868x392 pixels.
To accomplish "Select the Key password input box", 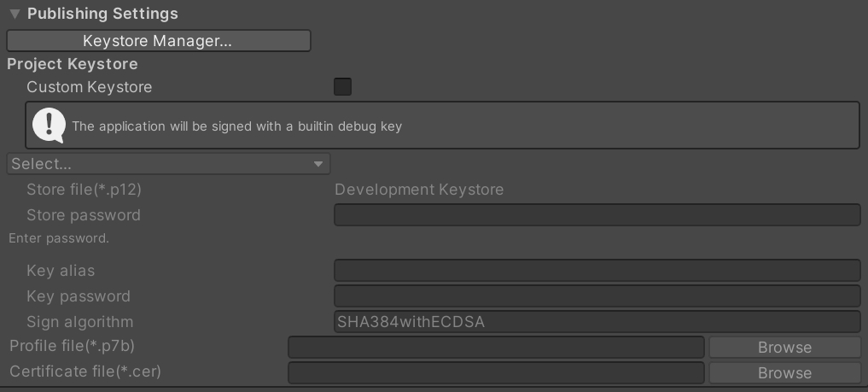I will [x=597, y=296].
